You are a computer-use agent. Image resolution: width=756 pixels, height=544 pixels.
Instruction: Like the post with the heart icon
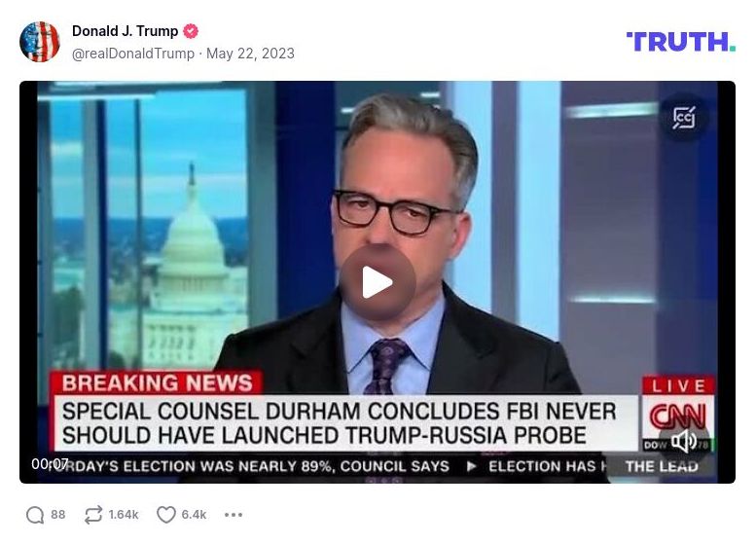click(x=165, y=515)
